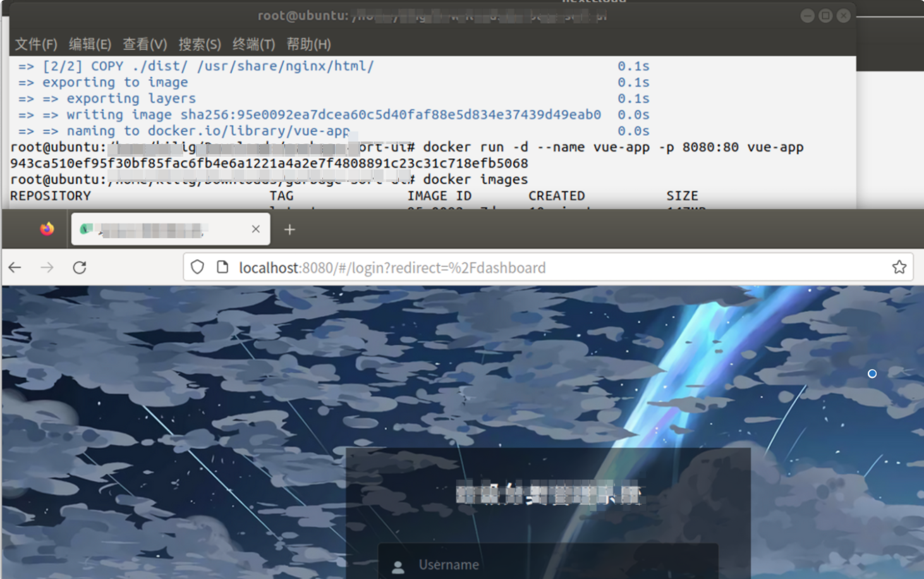Close the current browser tab
This screenshot has width=924, height=579.
pos(255,229)
